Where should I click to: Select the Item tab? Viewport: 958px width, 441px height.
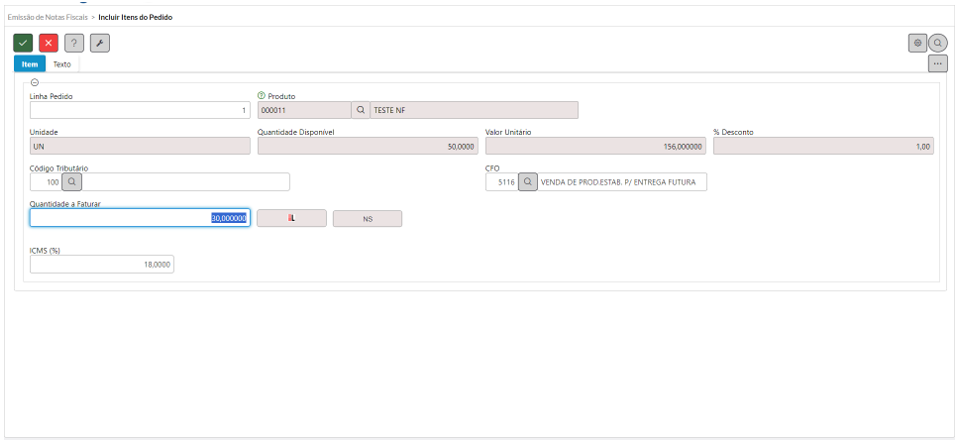(x=29, y=64)
